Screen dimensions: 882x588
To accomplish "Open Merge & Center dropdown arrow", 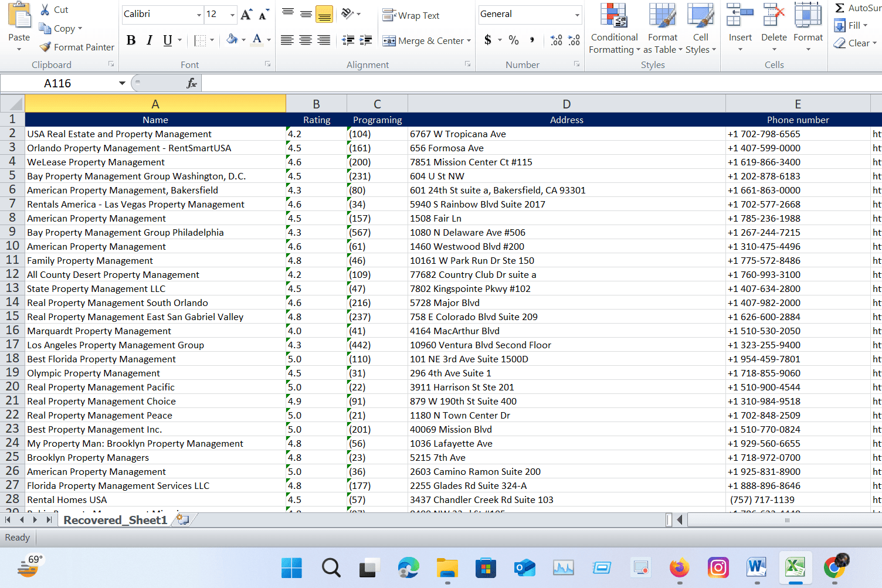I will point(469,40).
